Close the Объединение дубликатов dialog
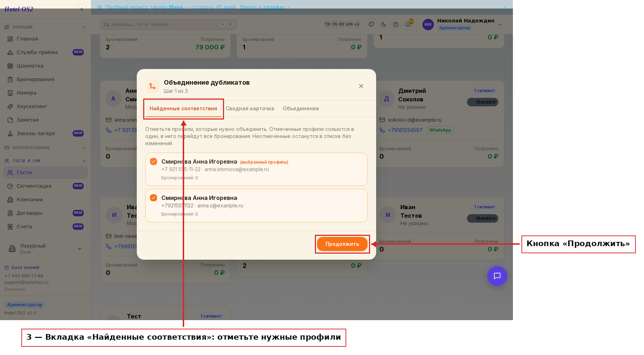Screen dimensions: 644x355 (x=361, y=86)
